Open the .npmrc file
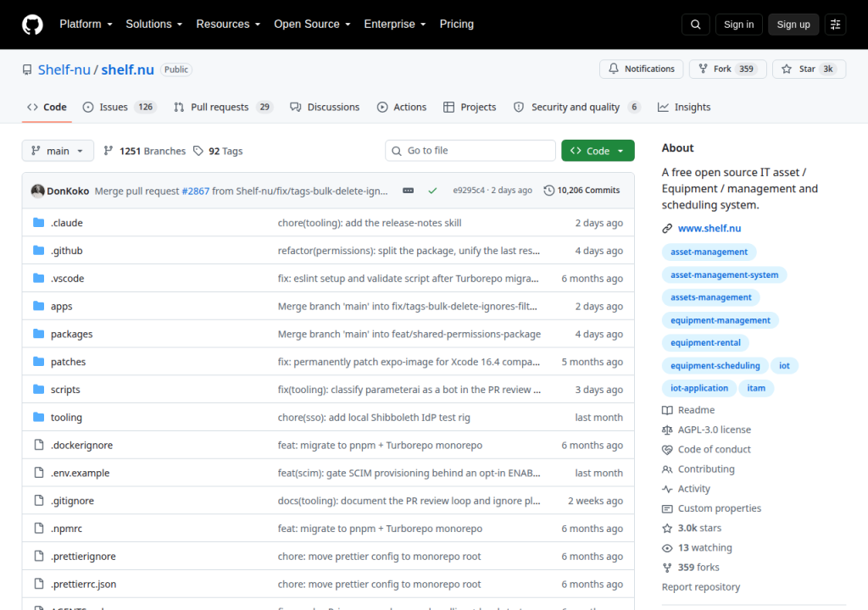Viewport: 868px width, 610px height. click(66, 529)
